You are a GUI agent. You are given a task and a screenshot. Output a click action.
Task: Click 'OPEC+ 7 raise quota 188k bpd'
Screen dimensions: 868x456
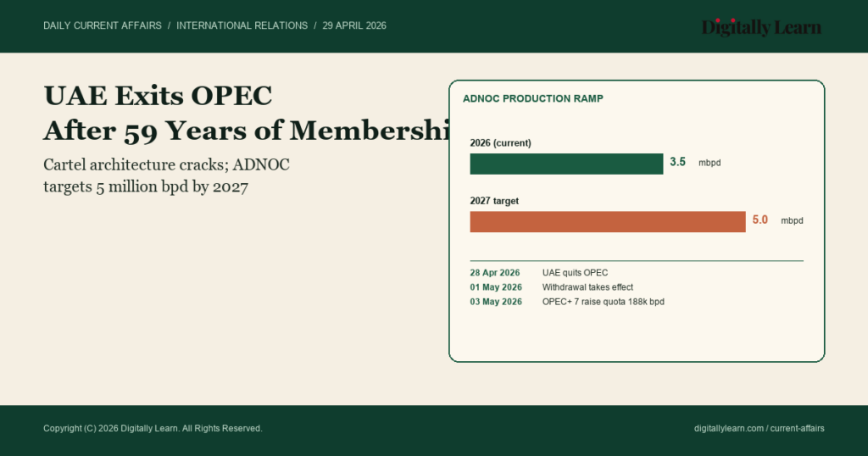click(x=603, y=302)
